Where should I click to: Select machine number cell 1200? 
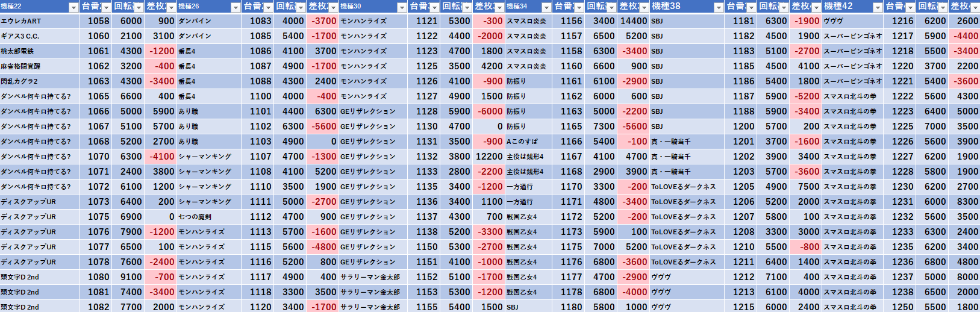pos(741,126)
